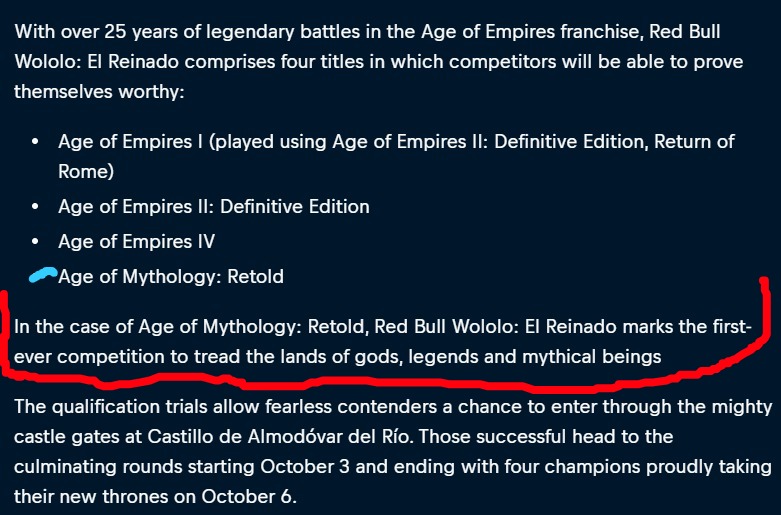
Task: Click the 'Age of Empires IV' list item
Action: 136,242
